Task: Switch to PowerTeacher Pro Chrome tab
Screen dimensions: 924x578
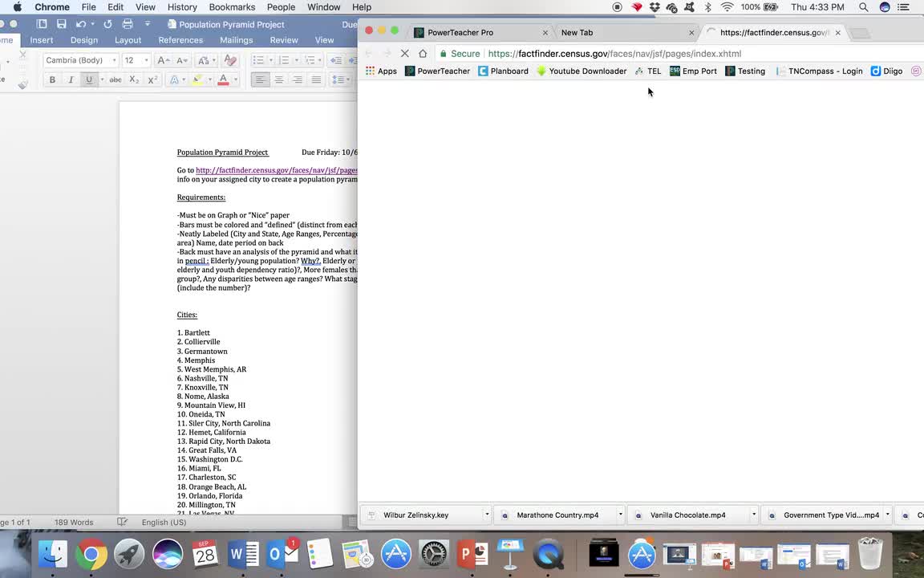Action: (x=481, y=32)
